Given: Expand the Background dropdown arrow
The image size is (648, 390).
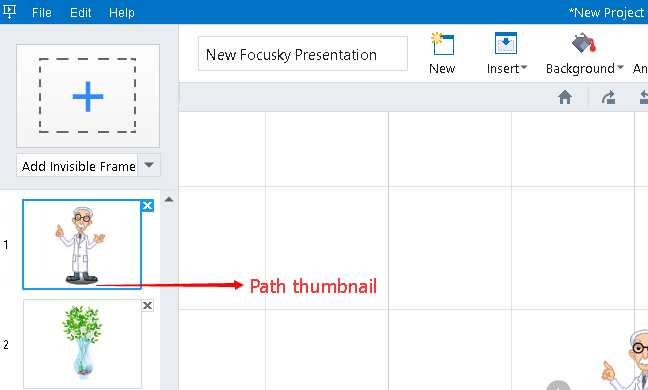Looking at the screenshot, I should [620, 67].
